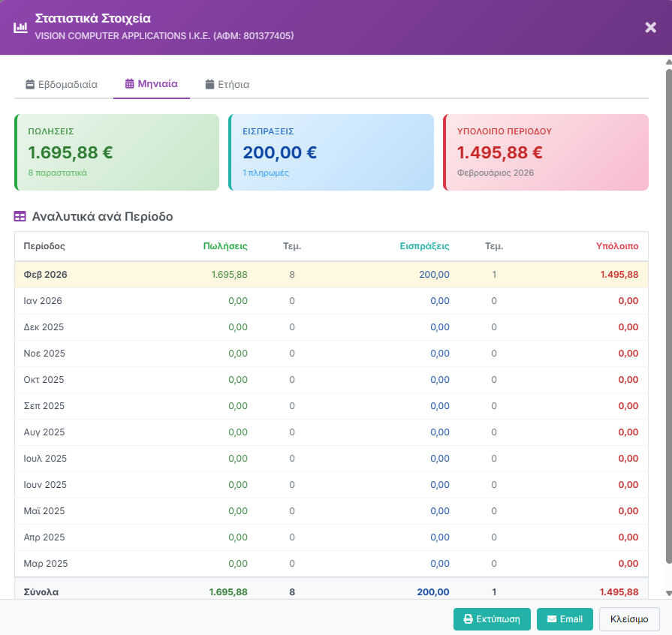Click the Πωλήσεις summary card
Image resolution: width=672 pixels, height=635 pixels.
click(x=116, y=152)
